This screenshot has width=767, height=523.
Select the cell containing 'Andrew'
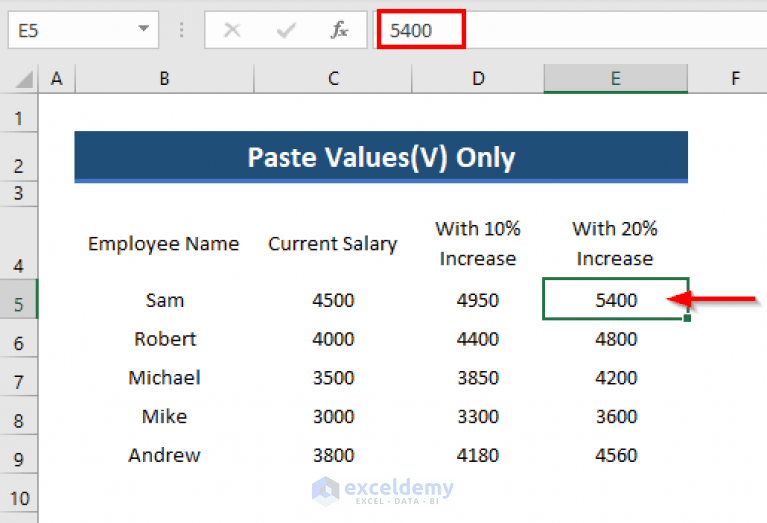tap(164, 455)
